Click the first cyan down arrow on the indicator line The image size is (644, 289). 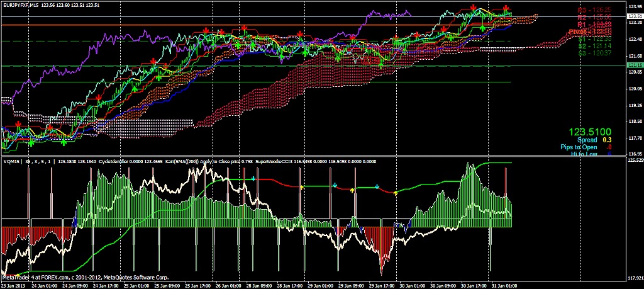[253, 179]
